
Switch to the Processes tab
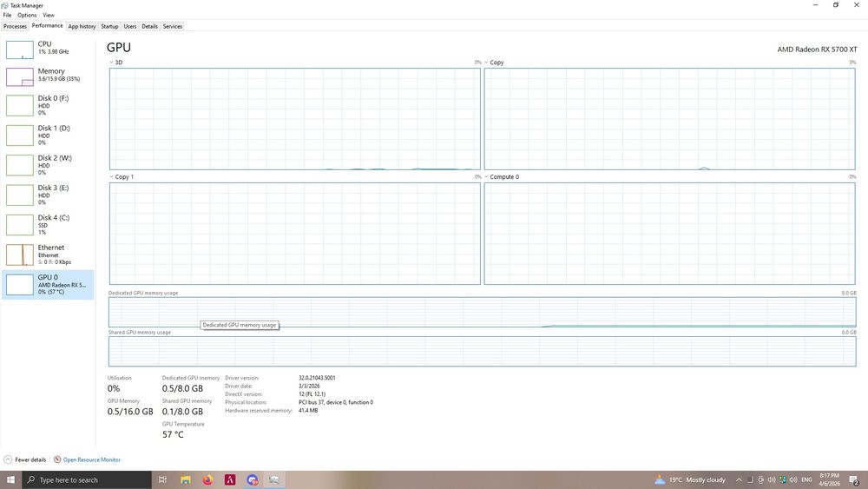(x=15, y=26)
